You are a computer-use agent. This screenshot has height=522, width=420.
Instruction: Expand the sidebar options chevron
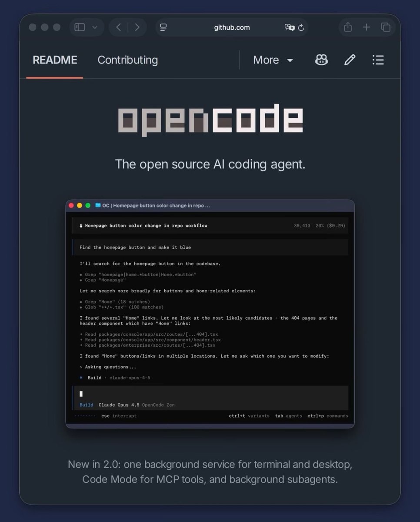[95, 27]
